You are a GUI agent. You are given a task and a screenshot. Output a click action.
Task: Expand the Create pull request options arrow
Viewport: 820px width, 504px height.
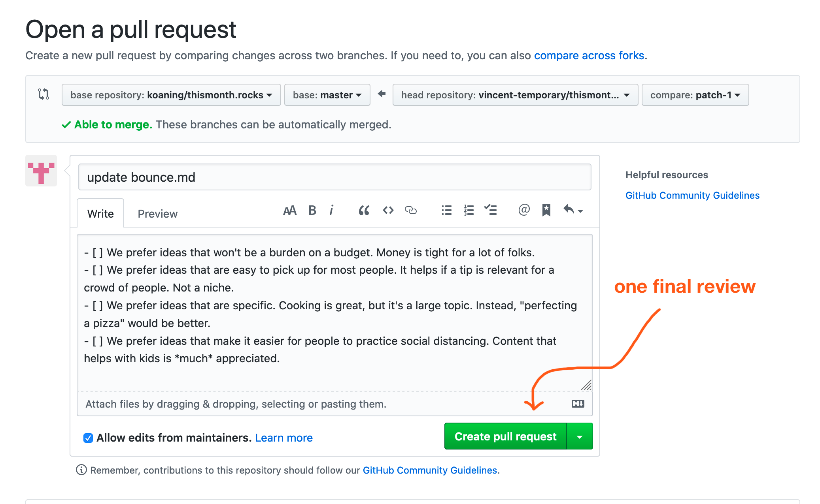point(580,436)
